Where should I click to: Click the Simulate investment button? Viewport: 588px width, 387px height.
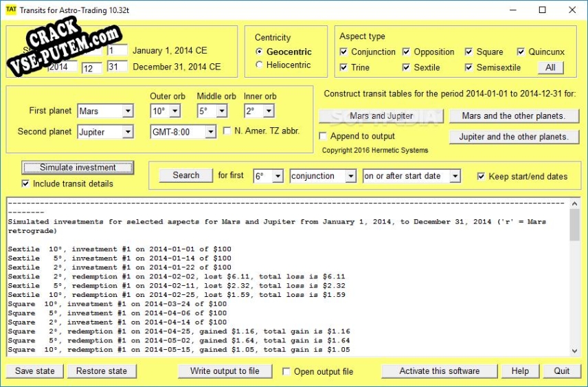[x=78, y=168]
